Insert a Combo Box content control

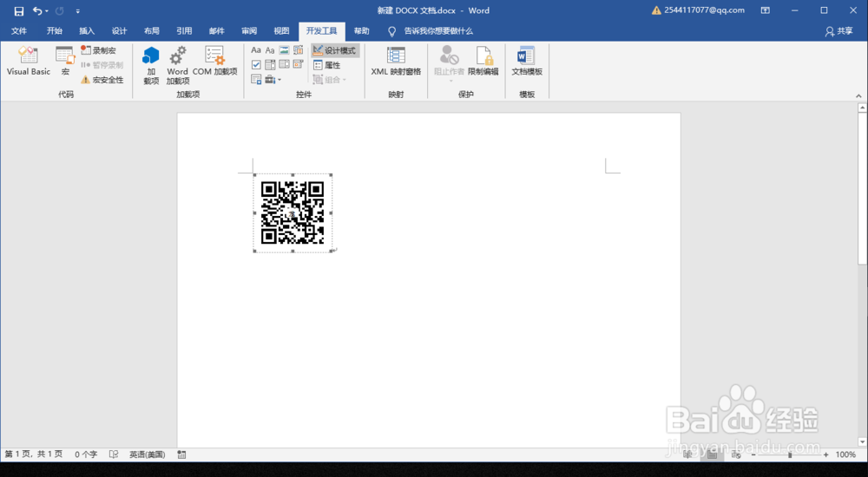pos(270,65)
